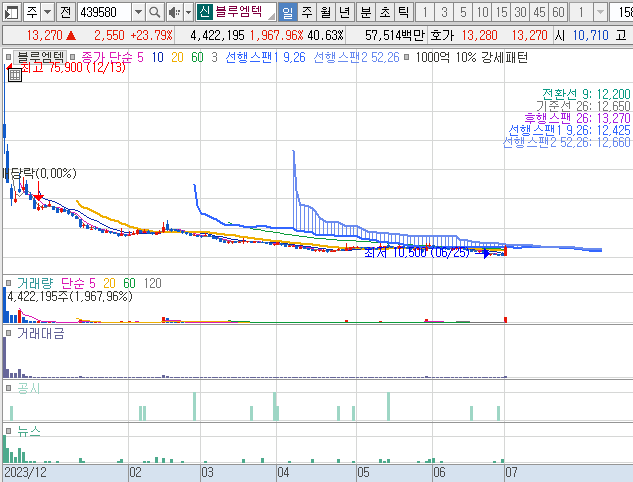Expand the custom interval dropdown arrow
This screenshot has height=482, width=633.
pyautogui.click(x=600, y=13)
